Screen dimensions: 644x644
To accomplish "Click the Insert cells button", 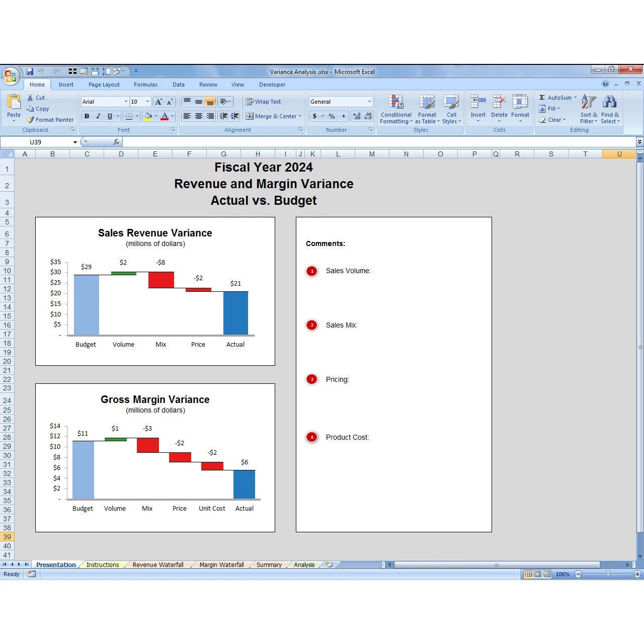I will coord(477,107).
